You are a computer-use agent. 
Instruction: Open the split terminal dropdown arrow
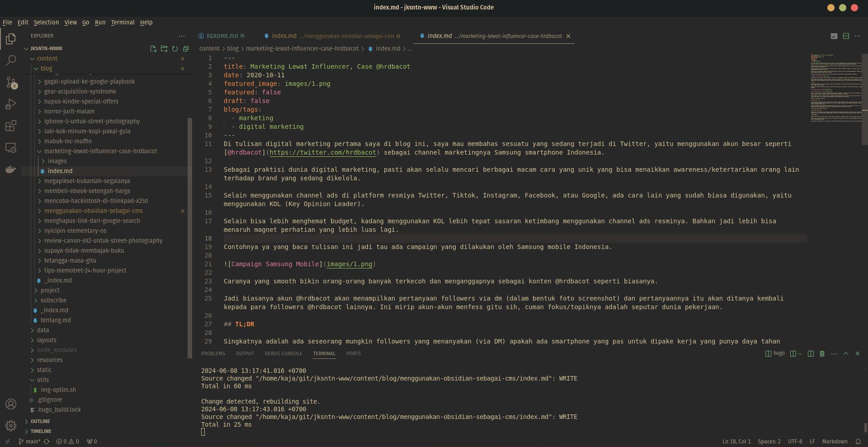pos(799,354)
